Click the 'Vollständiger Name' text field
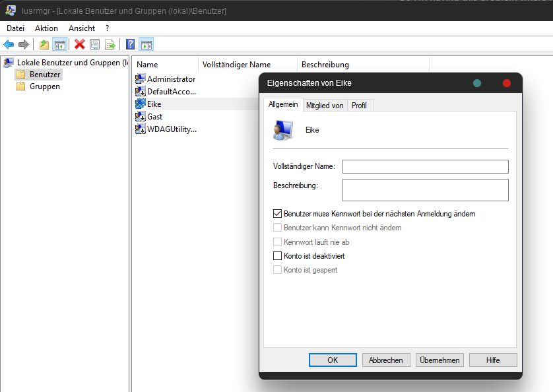 (x=425, y=166)
